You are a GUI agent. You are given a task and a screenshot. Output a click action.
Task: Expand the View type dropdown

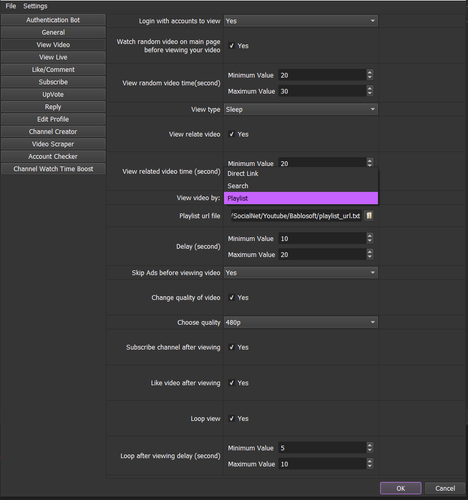[301, 109]
